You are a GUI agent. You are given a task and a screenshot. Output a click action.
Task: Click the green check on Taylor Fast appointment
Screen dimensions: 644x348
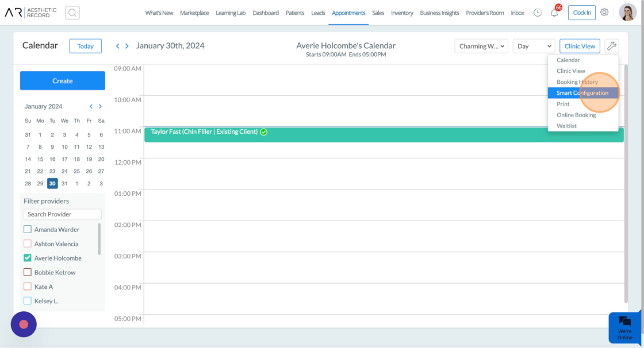point(264,132)
